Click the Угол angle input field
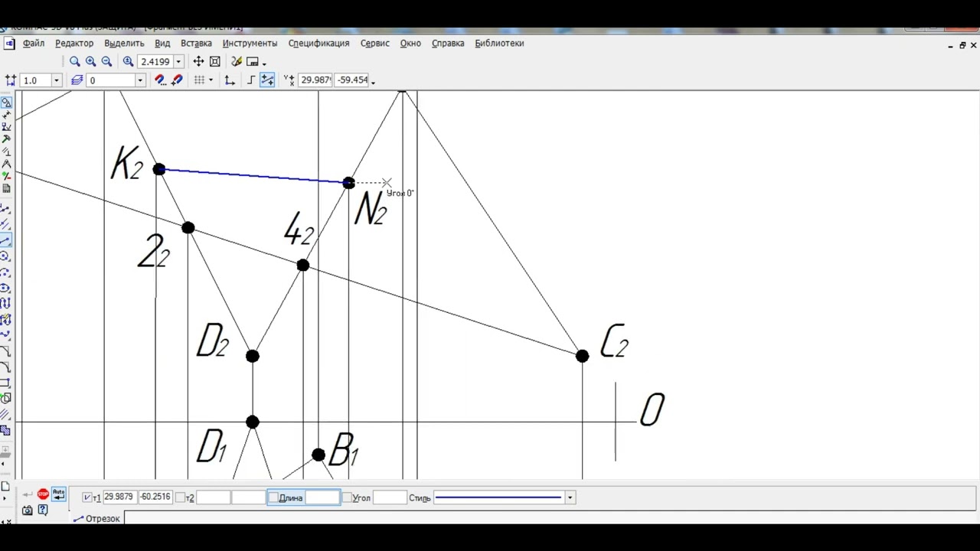 point(390,497)
